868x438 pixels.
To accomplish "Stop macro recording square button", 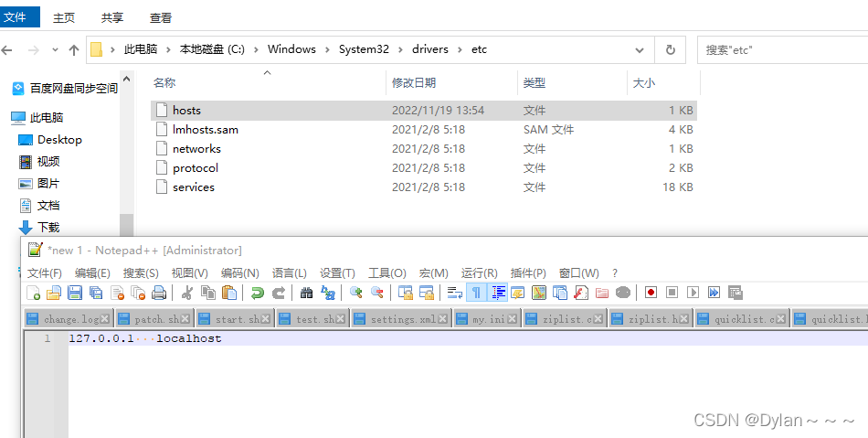I will (x=672, y=293).
